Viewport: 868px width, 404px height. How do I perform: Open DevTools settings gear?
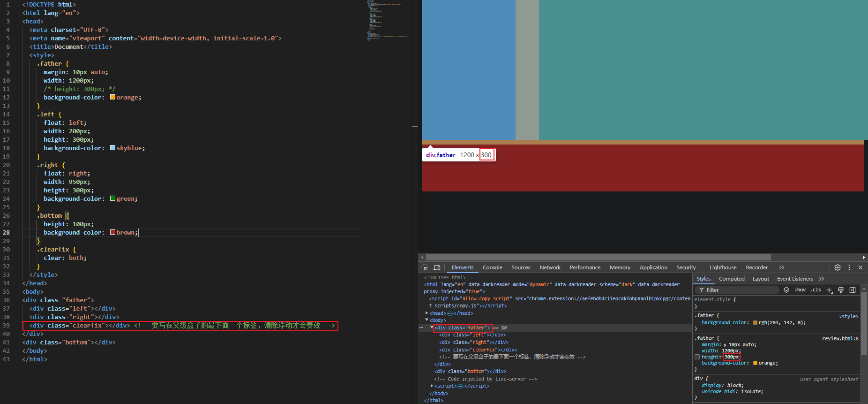coord(838,267)
